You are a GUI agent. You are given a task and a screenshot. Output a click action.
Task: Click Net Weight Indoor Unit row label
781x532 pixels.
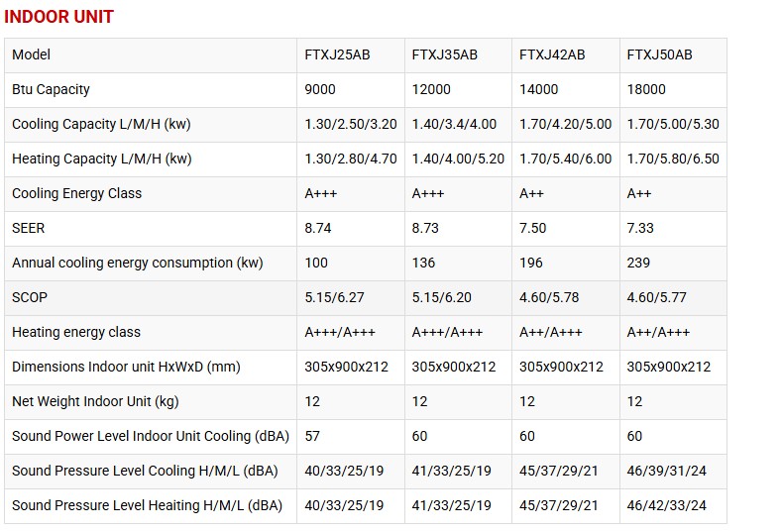click(x=95, y=401)
